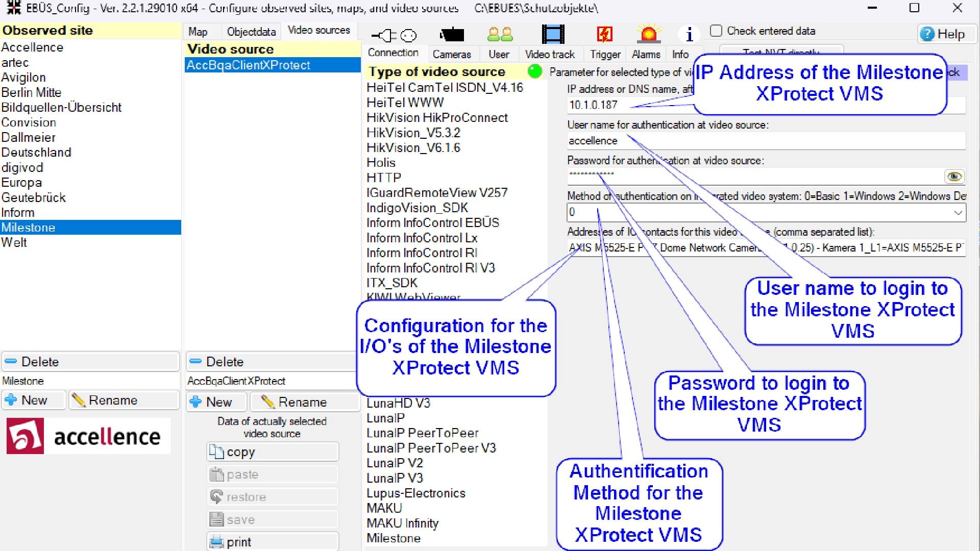Select the Video track film icon
The width and height of the screenshot is (980, 551).
point(553,35)
